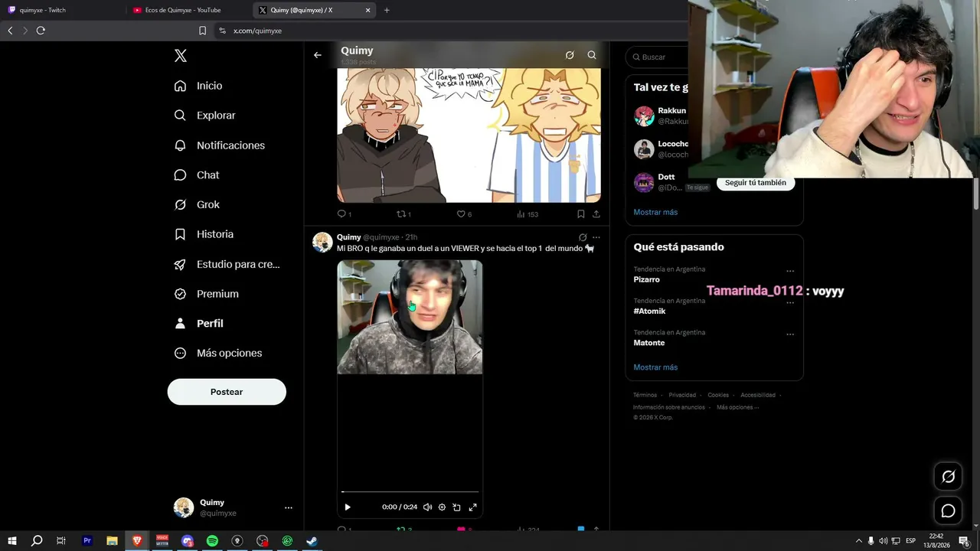Toggle picture-in-picture on the video
This screenshot has height=551, width=980.
click(x=457, y=507)
